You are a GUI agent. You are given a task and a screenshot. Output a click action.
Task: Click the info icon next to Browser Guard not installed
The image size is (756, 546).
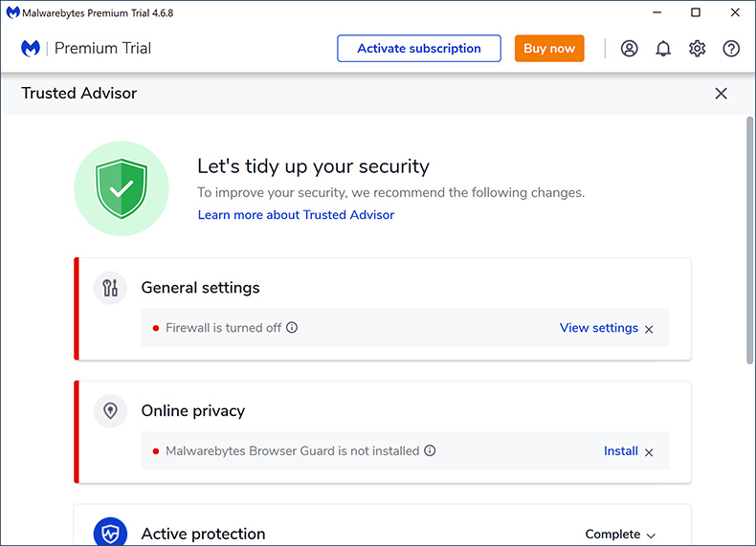(x=430, y=450)
